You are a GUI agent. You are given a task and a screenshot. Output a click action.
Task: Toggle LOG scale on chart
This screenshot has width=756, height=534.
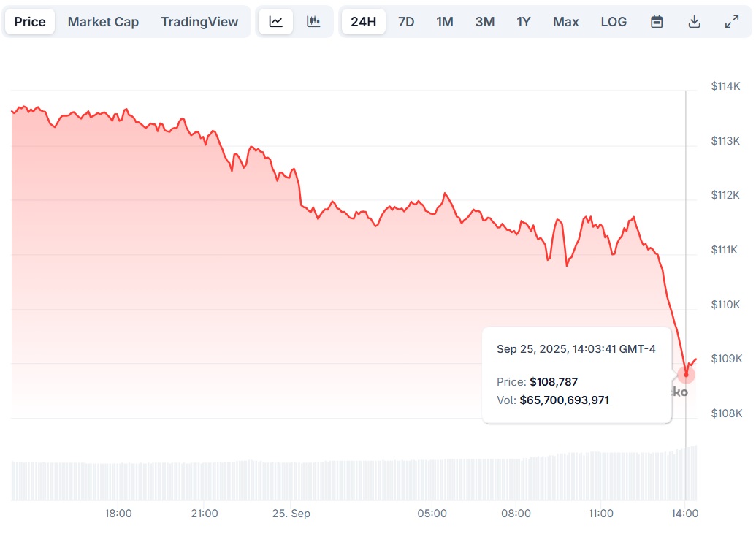pos(614,22)
